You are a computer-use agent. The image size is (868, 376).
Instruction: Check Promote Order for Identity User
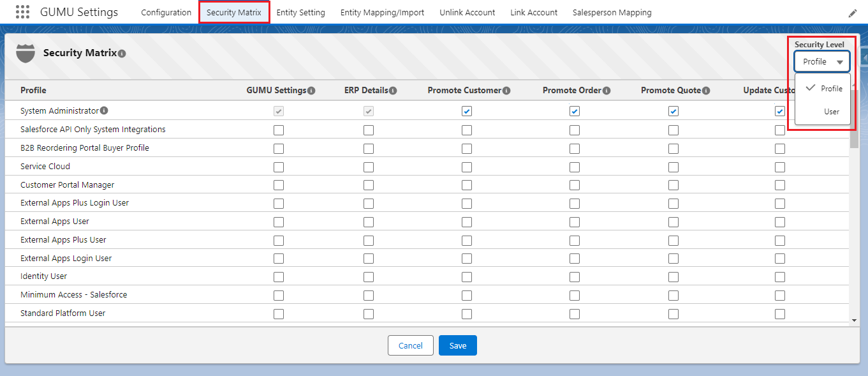click(575, 277)
